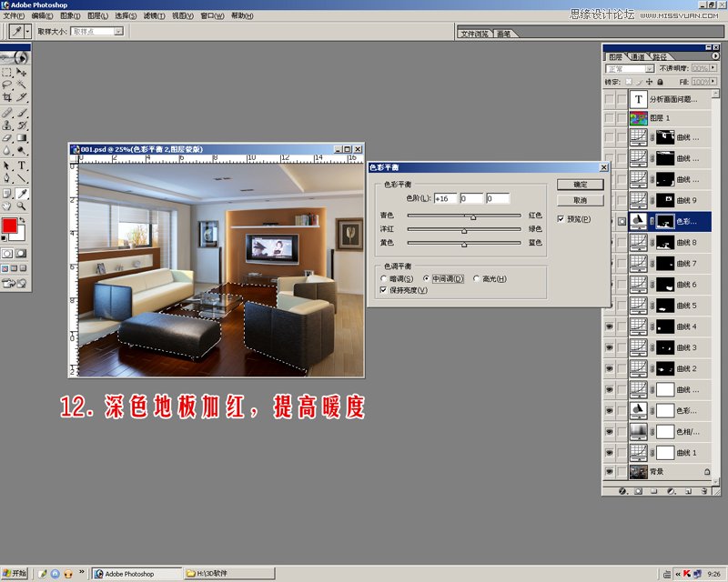The width and height of the screenshot is (728, 582).
Task: Select the Crop tool
Action: tap(7, 97)
